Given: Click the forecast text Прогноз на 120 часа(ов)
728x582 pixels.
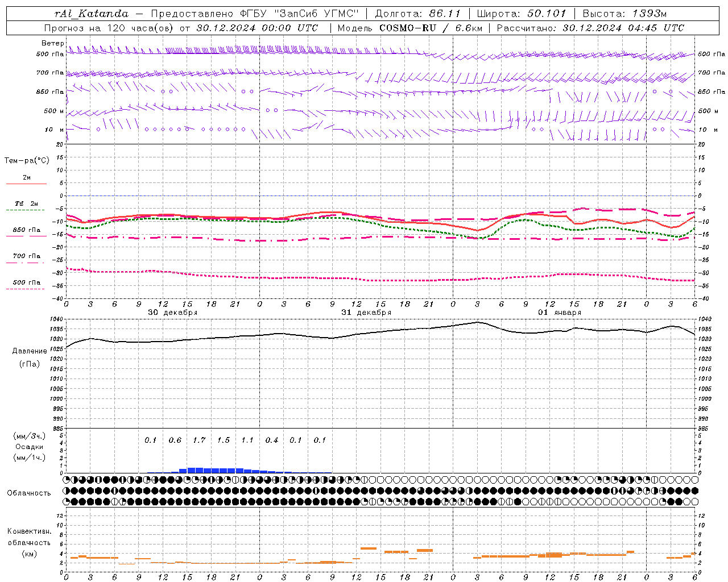Looking at the screenshot, I should pos(110,28).
